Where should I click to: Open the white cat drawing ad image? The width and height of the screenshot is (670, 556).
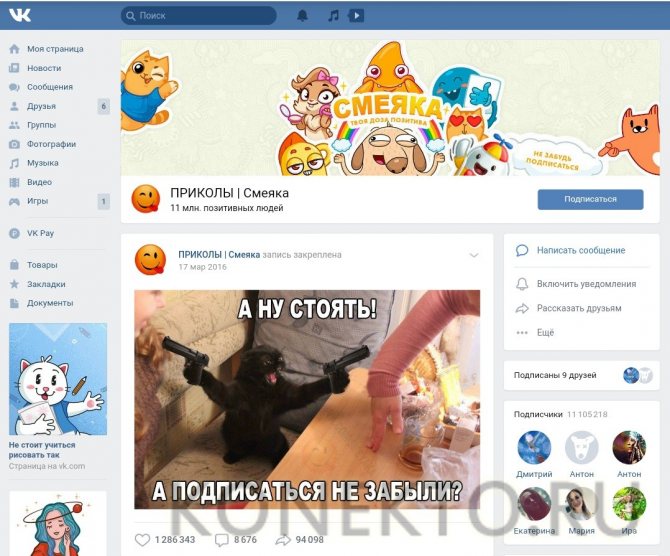pos(58,379)
